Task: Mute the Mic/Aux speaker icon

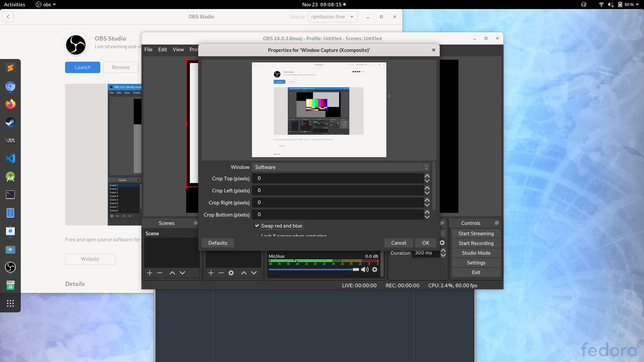Action: [365, 270]
